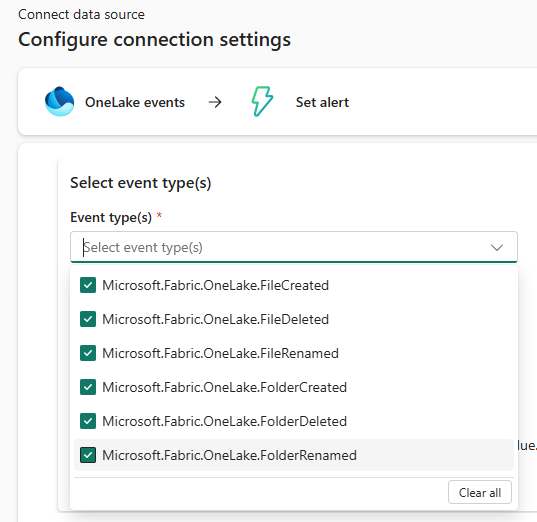Collapse the event type dropdown chevron
This screenshot has width=537, height=522.
coord(497,247)
